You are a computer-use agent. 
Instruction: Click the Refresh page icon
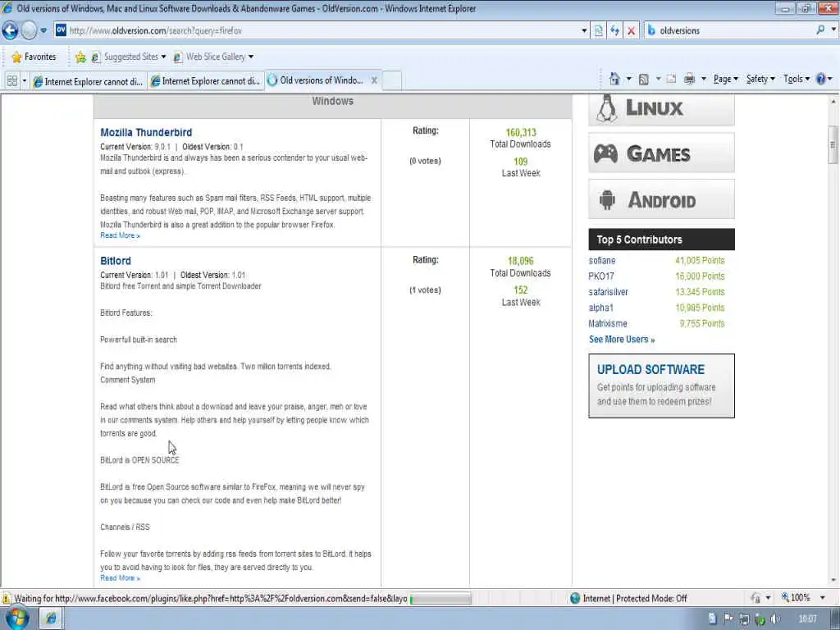pyautogui.click(x=615, y=30)
